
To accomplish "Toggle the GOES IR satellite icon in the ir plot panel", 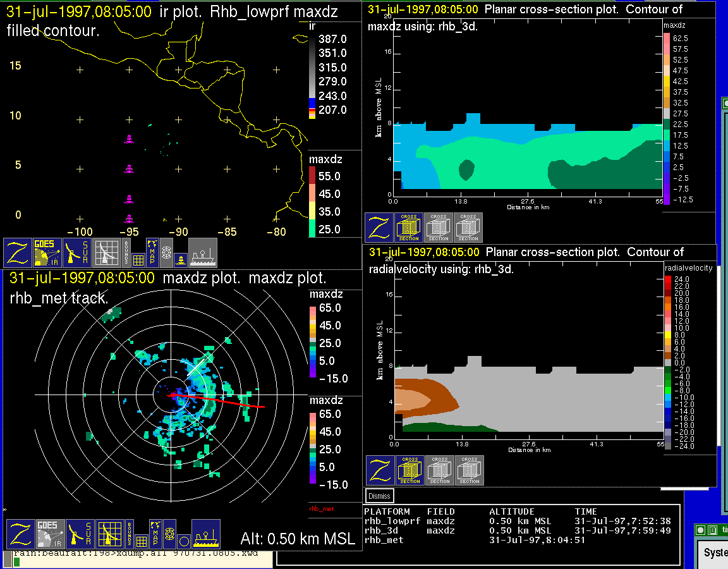I will [48, 253].
